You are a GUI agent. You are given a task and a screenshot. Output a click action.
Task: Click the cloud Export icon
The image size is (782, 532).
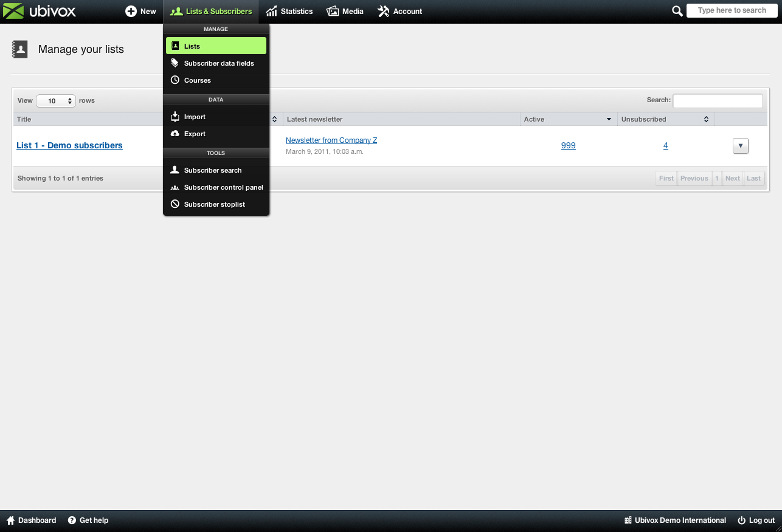175,133
